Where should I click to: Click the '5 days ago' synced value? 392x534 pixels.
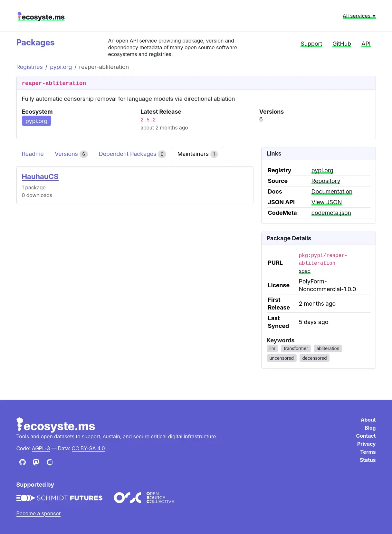click(x=313, y=322)
